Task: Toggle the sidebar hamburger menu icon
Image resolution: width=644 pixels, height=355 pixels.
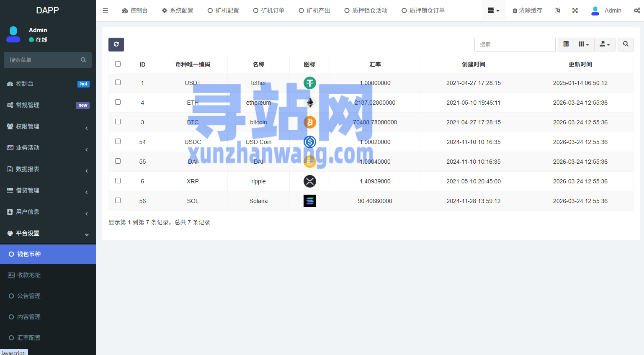Action: click(106, 10)
